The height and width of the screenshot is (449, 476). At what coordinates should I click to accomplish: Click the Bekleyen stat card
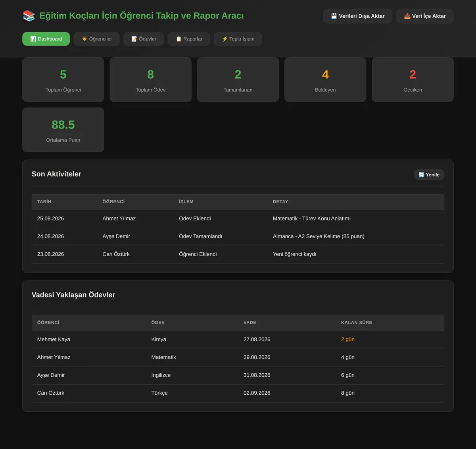(325, 80)
